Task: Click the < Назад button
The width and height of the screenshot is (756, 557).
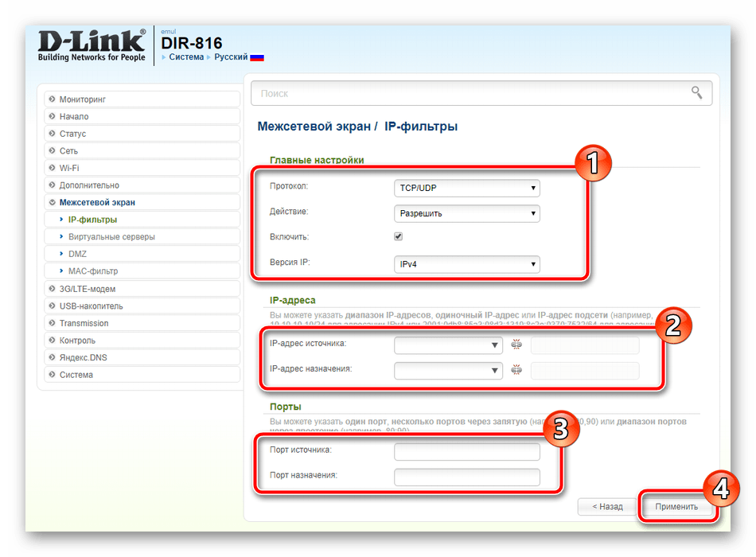Action: point(607,506)
